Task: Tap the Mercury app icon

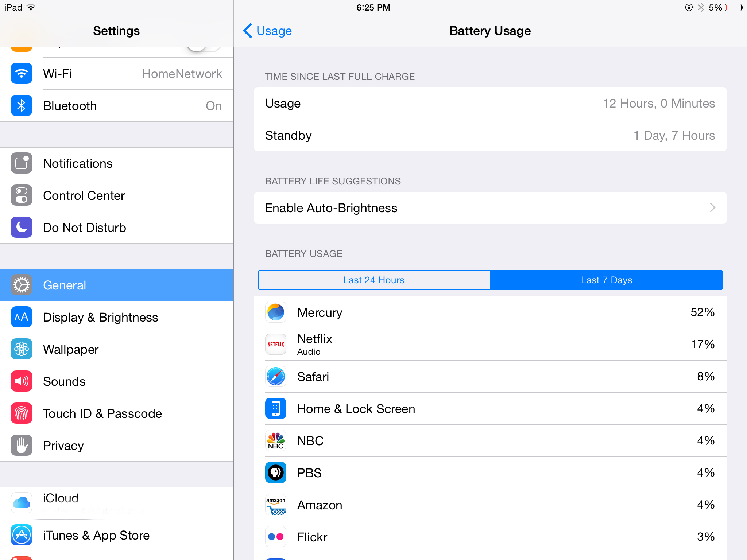Action: 276,312
